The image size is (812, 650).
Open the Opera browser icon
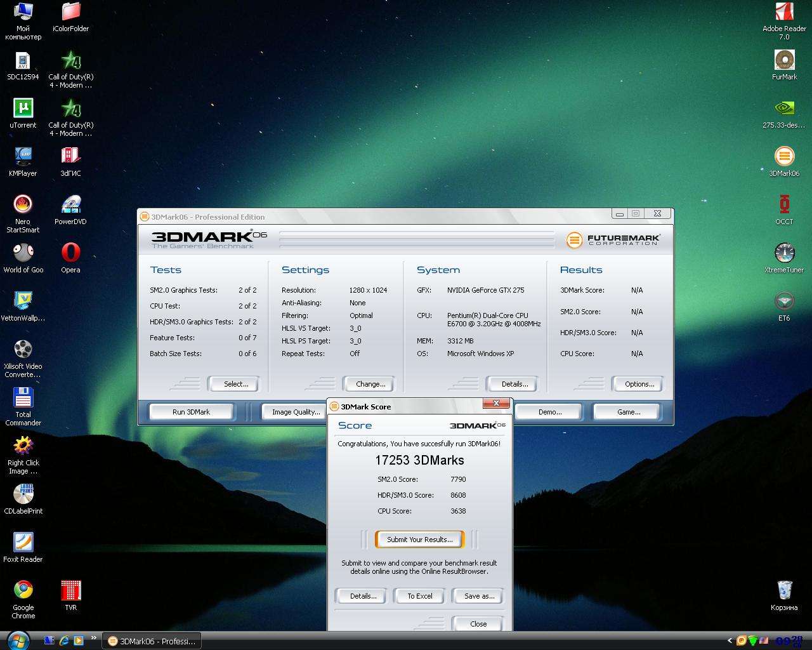[70, 258]
